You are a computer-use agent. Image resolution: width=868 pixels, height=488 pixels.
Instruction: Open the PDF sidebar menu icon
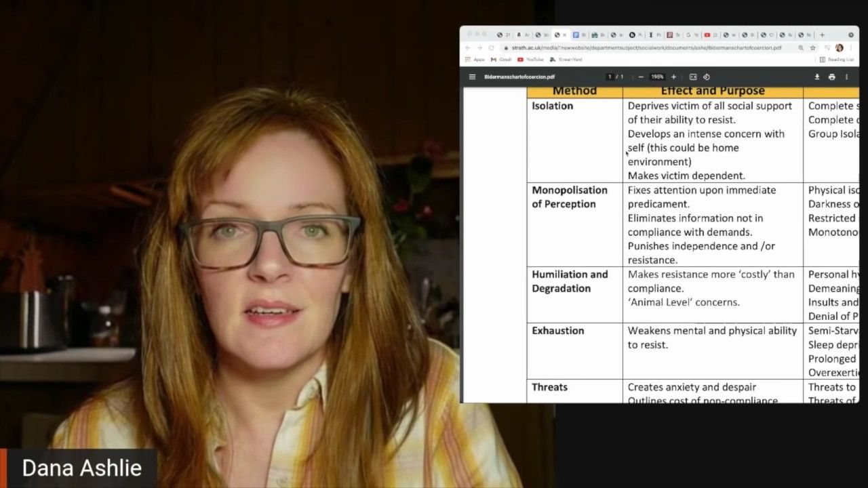472,77
